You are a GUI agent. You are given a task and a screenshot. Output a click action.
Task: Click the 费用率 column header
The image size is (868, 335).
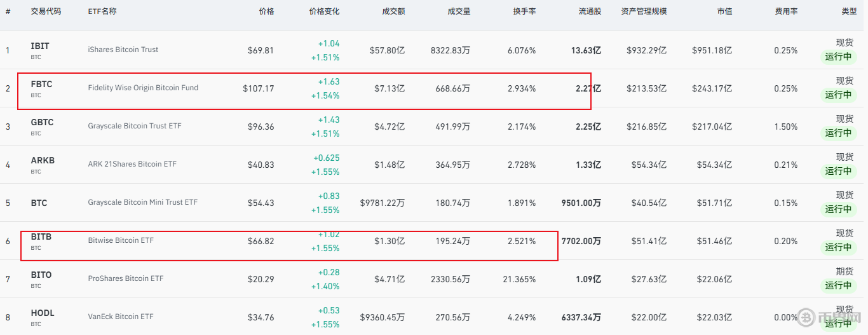[x=786, y=11]
